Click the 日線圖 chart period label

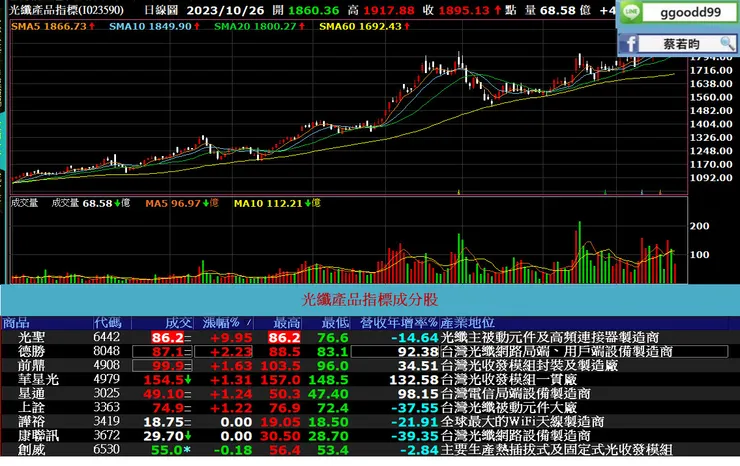pos(161,10)
